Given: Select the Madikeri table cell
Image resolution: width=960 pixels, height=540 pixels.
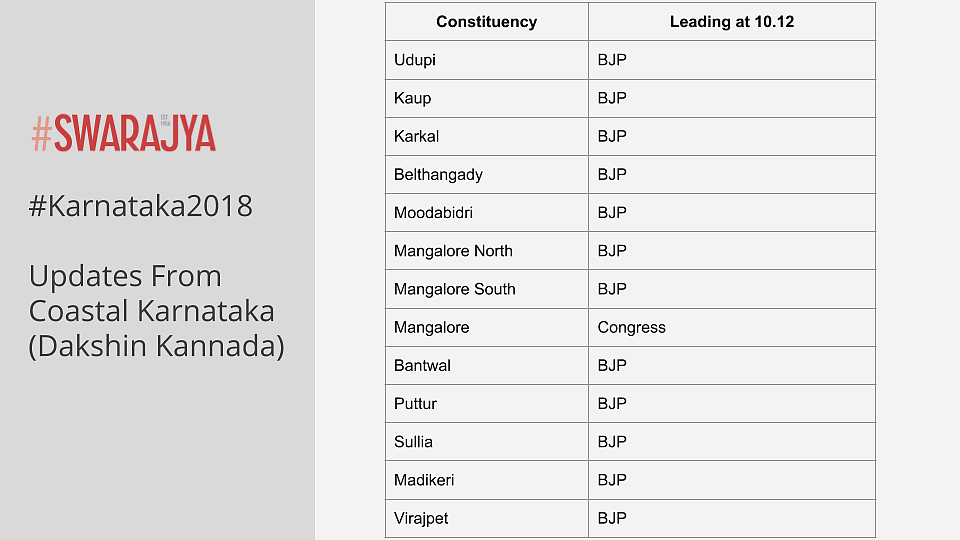Looking at the screenshot, I should point(487,480).
